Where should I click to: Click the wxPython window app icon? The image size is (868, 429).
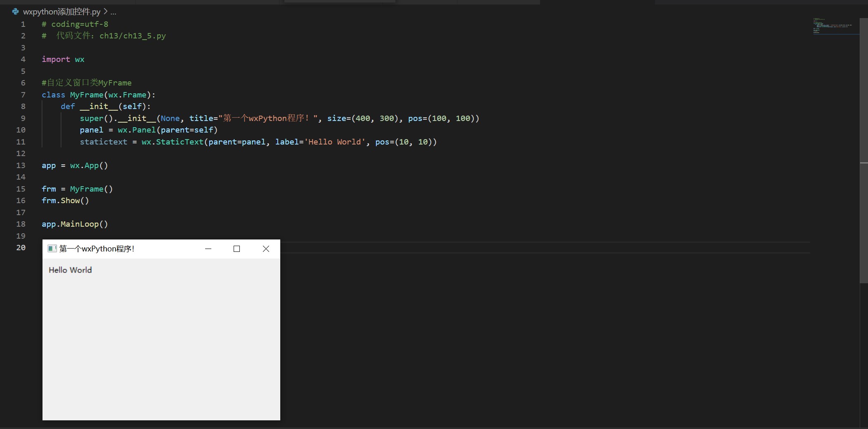tap(52, 249)
